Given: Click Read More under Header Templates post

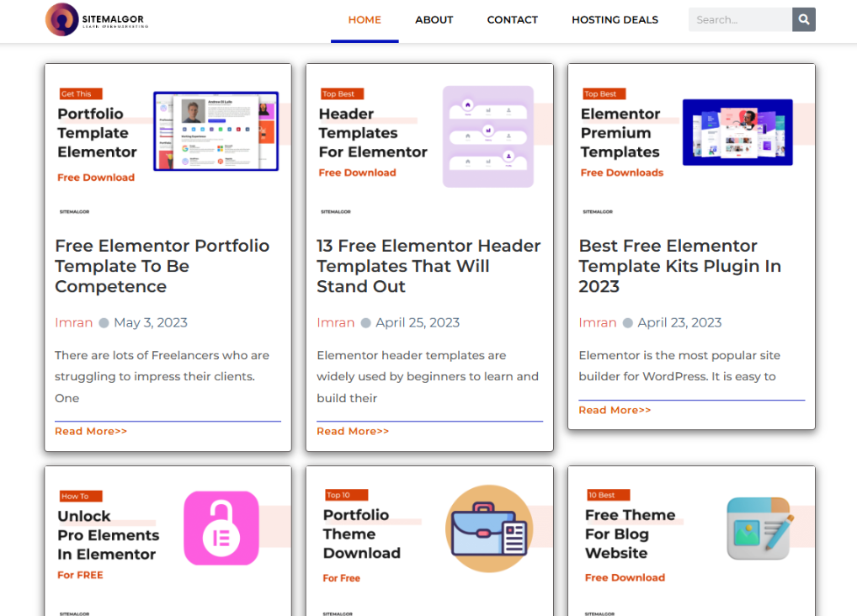Looking at the screenshot, I should 353,431.
